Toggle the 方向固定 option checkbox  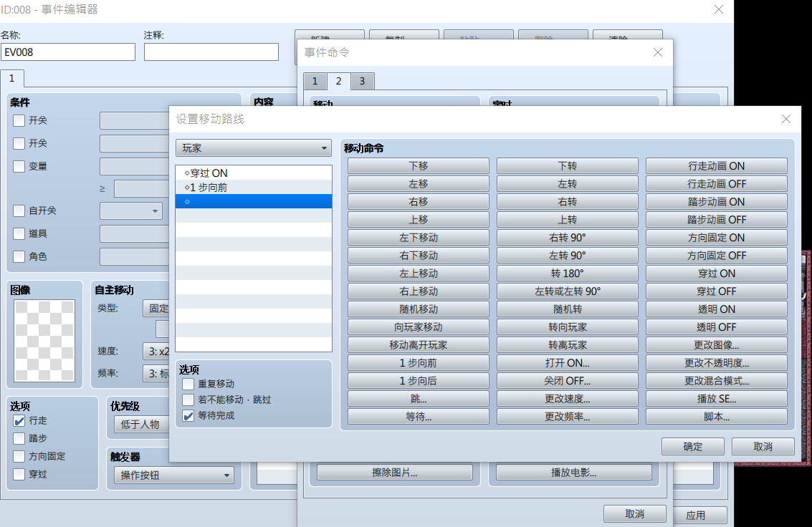19,457
